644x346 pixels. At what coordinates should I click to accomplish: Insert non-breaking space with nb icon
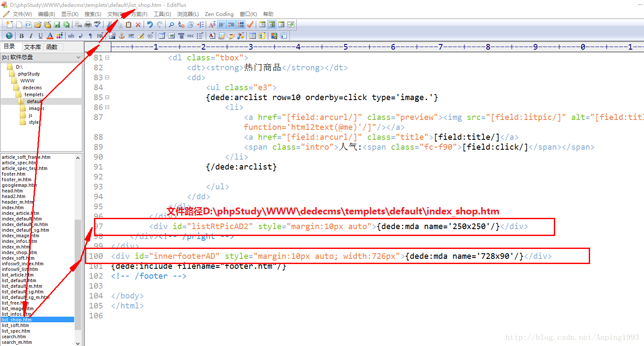click(71, 36)
